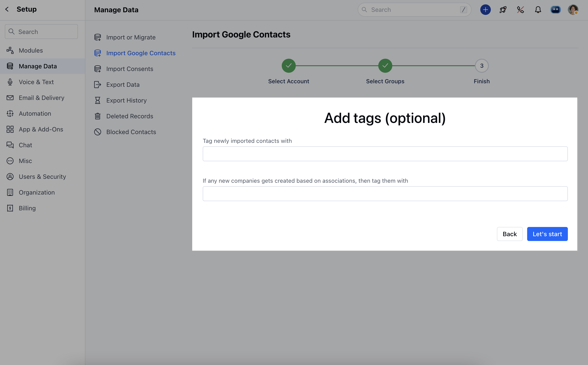
Task: Focus the new companies tag field
Action: click(385, 194)
